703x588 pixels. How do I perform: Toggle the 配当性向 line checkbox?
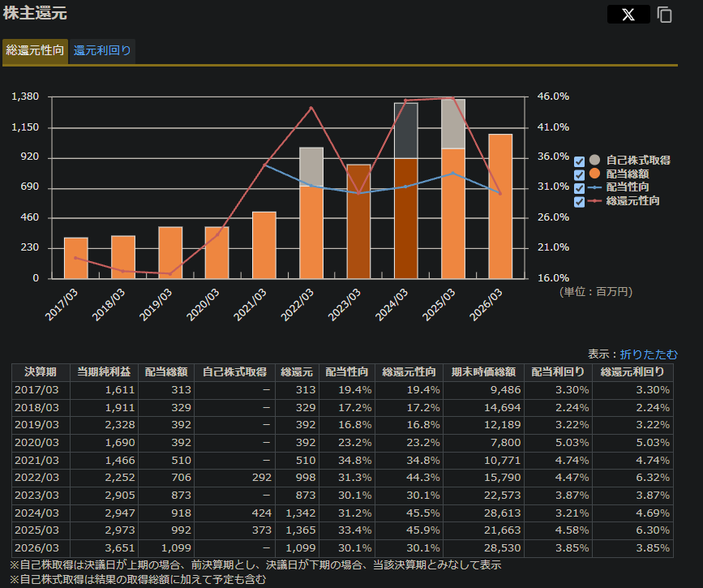coord(579,188)
